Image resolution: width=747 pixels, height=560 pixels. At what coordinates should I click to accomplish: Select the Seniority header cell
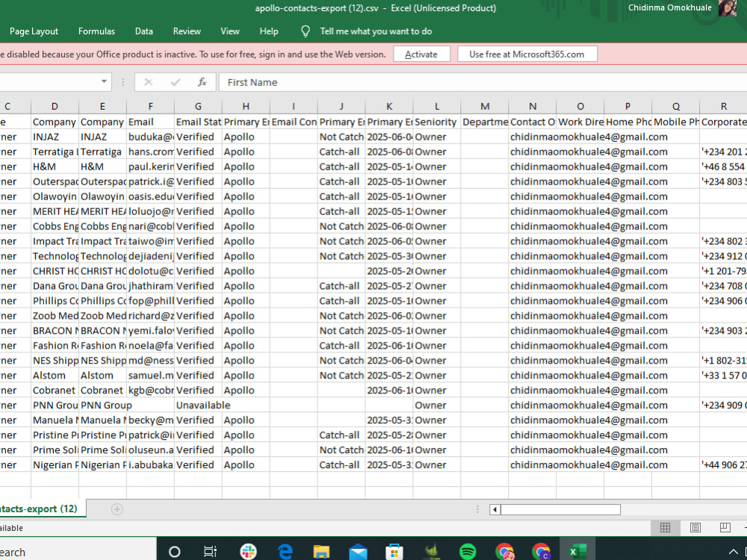437,122
